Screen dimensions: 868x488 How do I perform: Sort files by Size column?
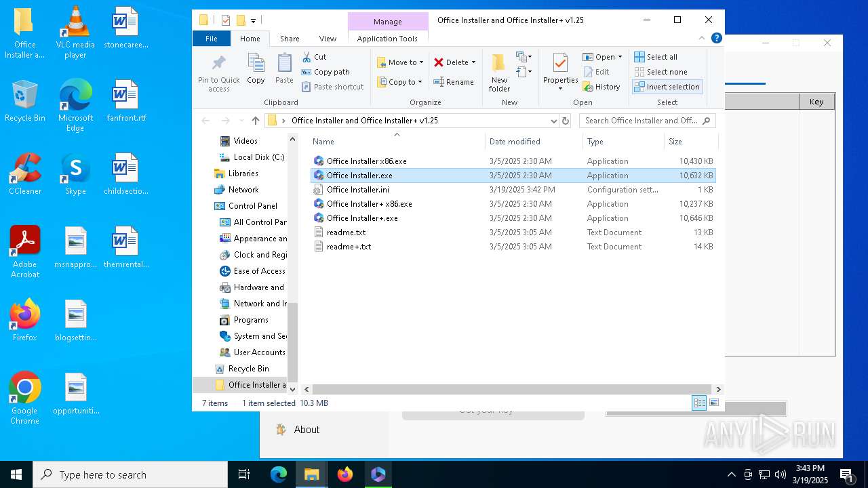point(690,142)
